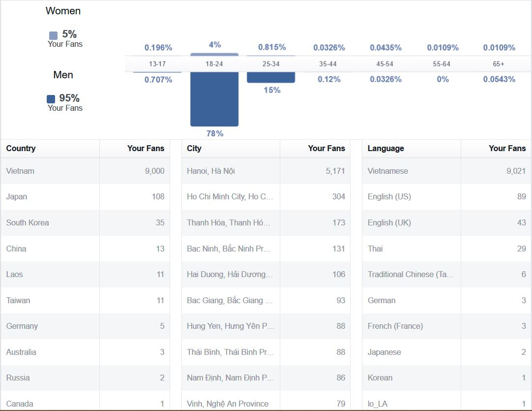Select the 35-44 age group label
532x411 pixels.
tap(328, 64)
